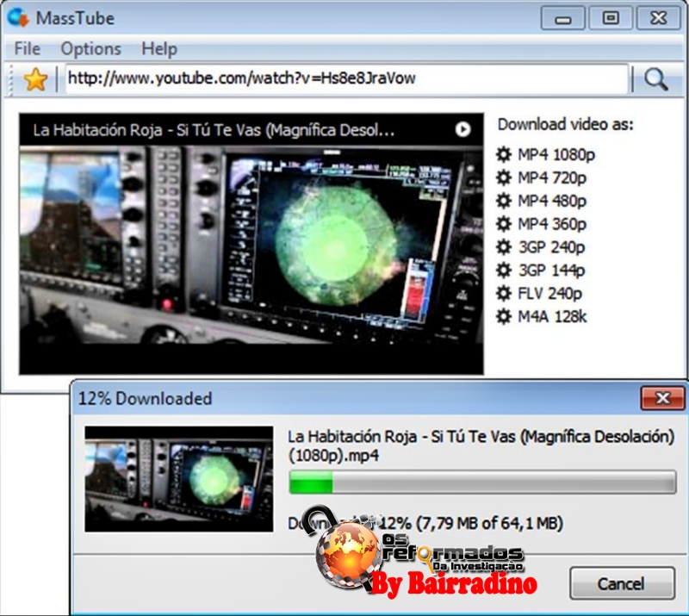This screenshot has height=616, width=689.
Task: Cancel the download in progress
Action: pos(622,583)
